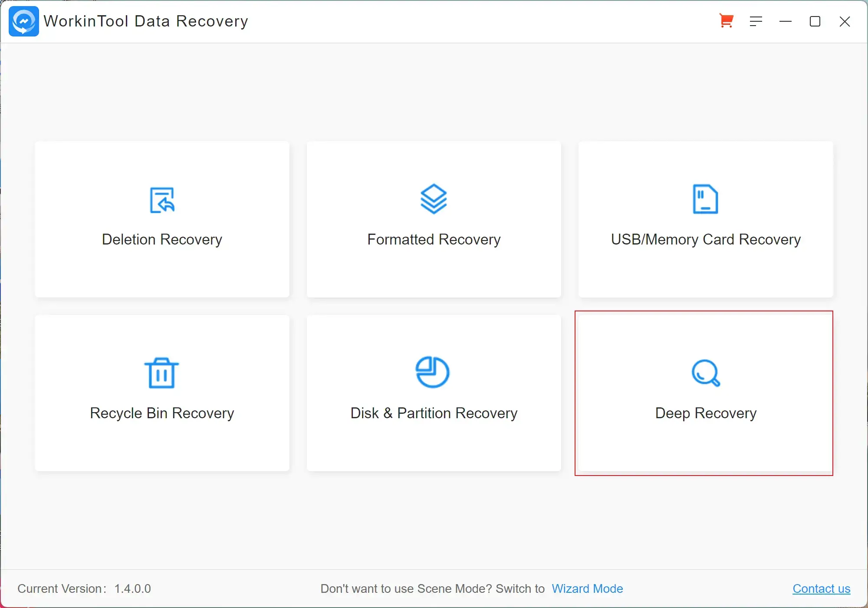Image resolution: width=868 pixels, height=608 pixels.
Task: Click the Formatted Recovery layers icon
Action: pos(434,199)
